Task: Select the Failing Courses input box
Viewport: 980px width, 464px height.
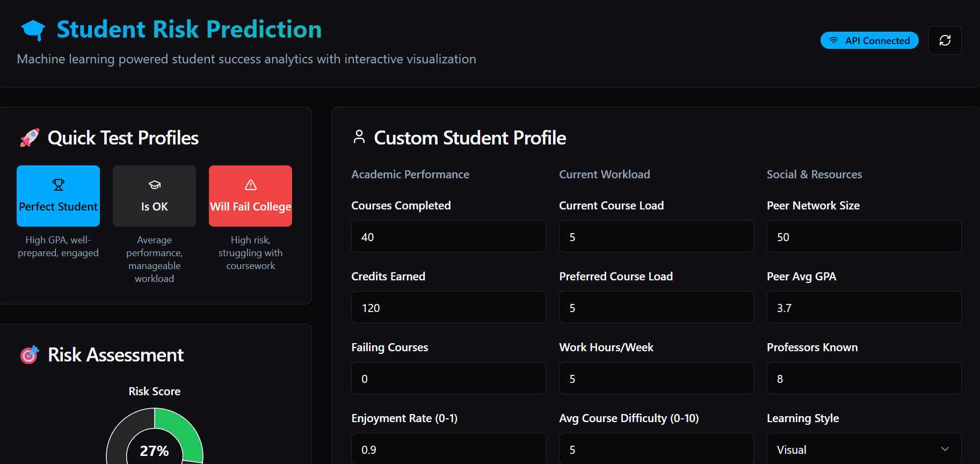Action: pyautogui.click(x=448, y=379)
